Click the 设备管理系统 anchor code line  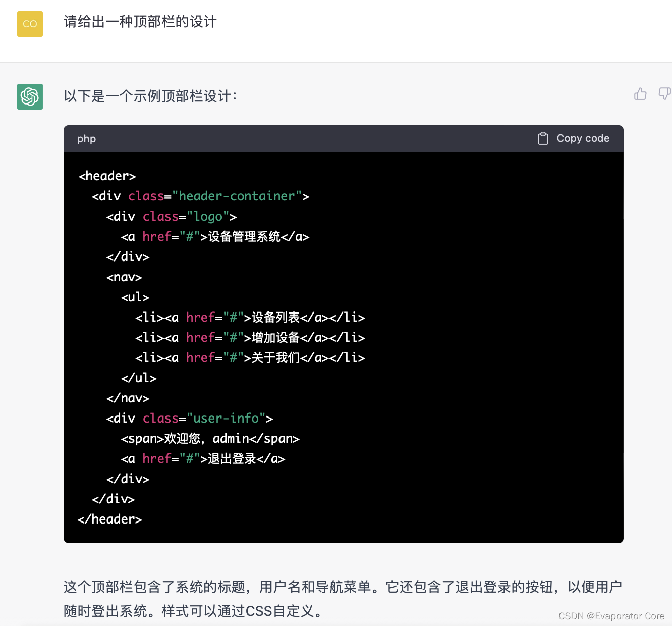(x=215, y=237)
